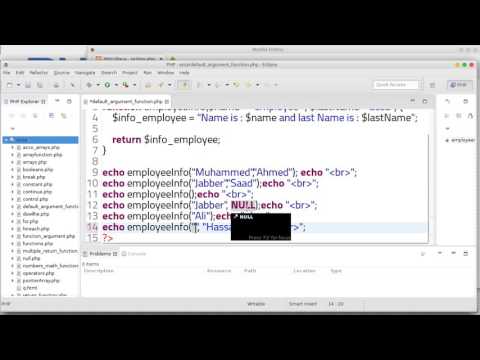Click the Print toolbar icon
The width and height of the screenshot is (480, 360).
(56, 85)
